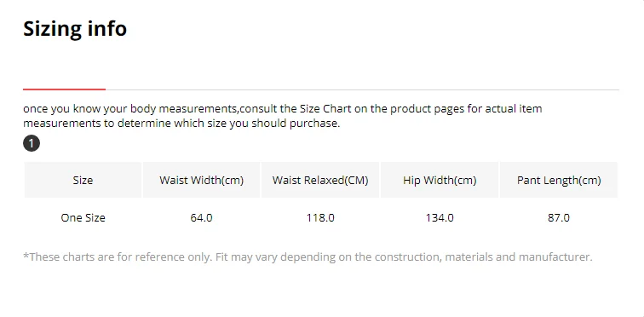The width and height of the screenshot is (644, 317).
Task: Select the 87.0 pant length value
Action: click(559, 217)
